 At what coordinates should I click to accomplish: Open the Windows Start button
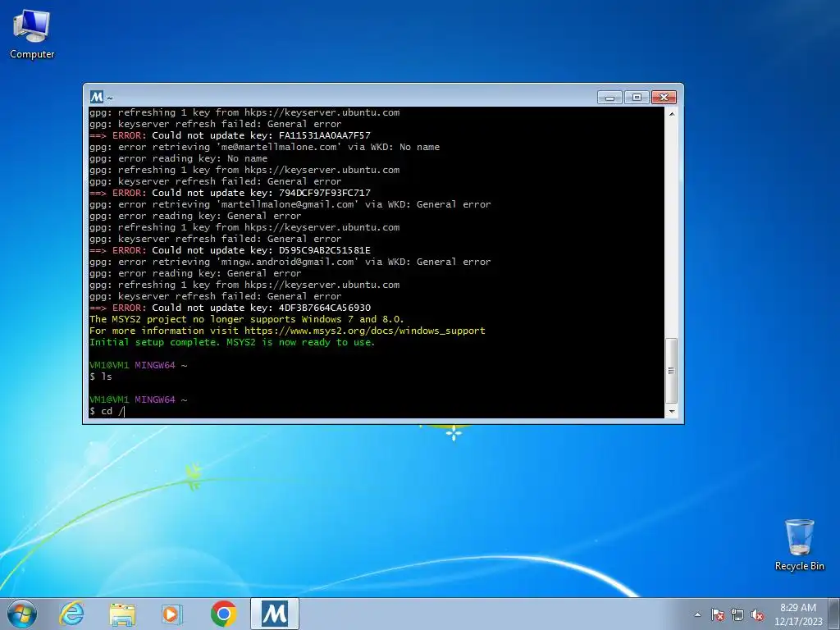point(21,614)
